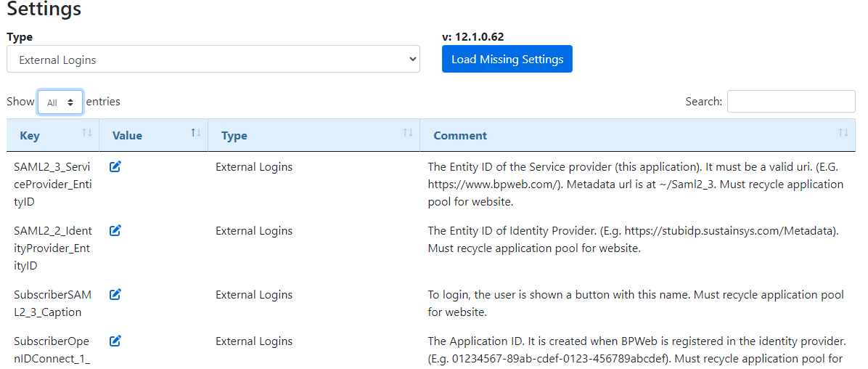
Task: Click the Settings page heading
Action: coord(44,9)
